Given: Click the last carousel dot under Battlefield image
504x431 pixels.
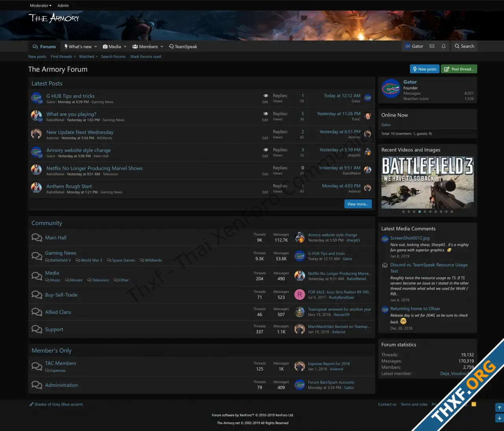Looking at the screenshot, I should click(x=452, y=212).
